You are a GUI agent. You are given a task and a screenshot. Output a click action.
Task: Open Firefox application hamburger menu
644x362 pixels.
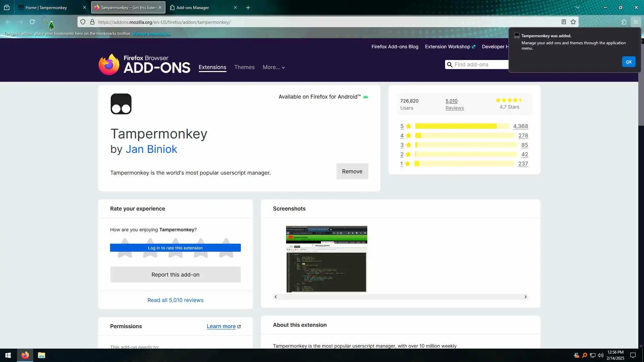point(636,22)
